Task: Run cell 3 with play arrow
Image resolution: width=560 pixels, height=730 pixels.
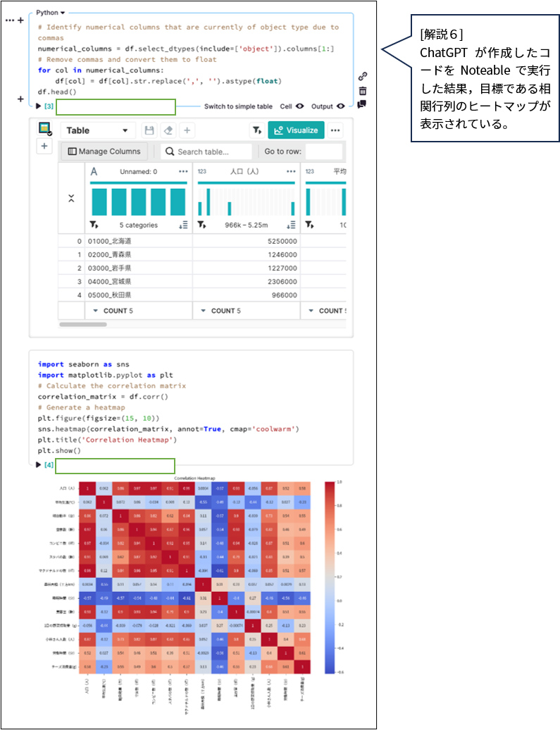Action: 39,106
